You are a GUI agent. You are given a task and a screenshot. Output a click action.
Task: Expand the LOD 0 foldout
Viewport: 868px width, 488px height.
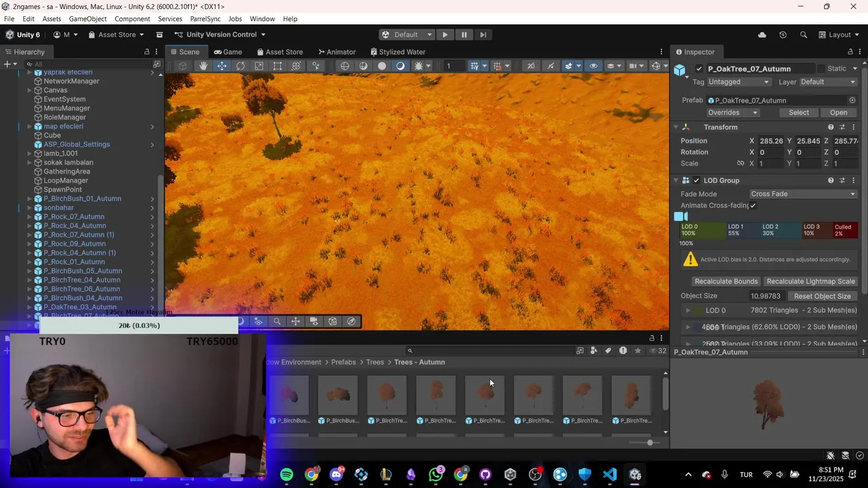point(688,310)
